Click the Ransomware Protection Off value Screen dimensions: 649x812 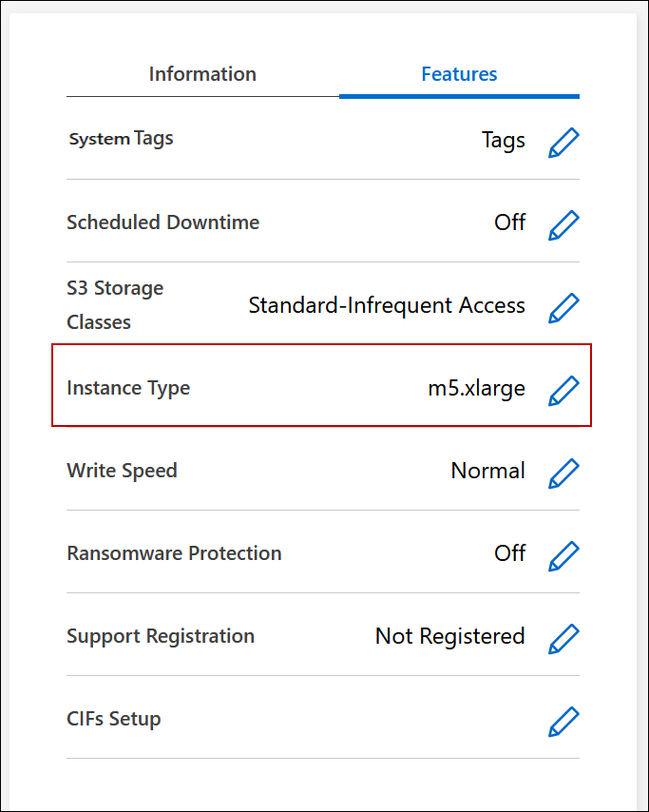(509, 553)
